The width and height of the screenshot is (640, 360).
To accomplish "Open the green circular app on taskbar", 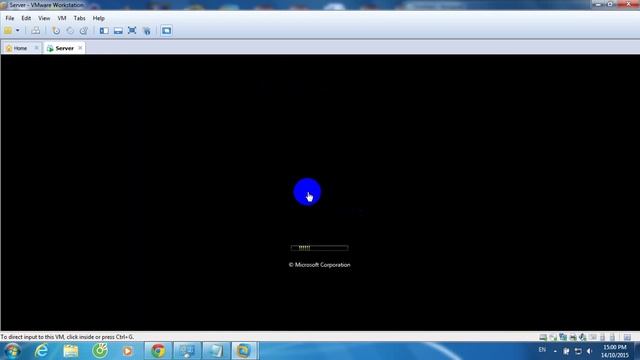I will 100,351.
